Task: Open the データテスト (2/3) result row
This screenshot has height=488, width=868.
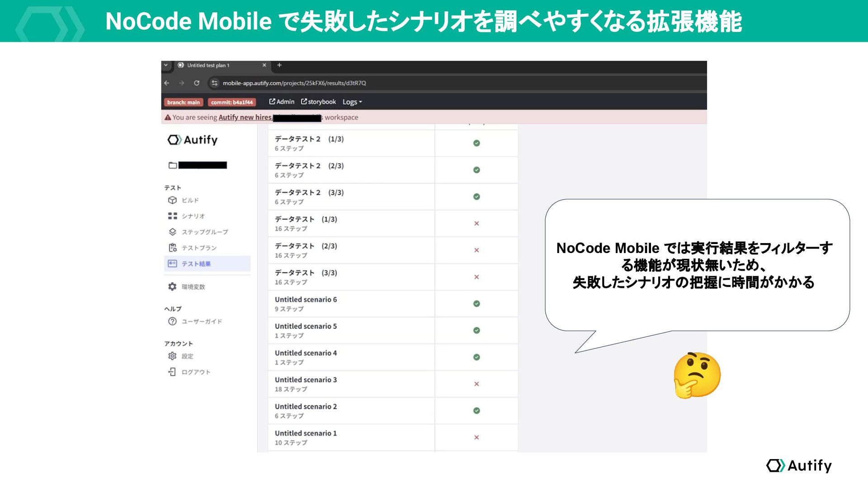Action: 393,250
